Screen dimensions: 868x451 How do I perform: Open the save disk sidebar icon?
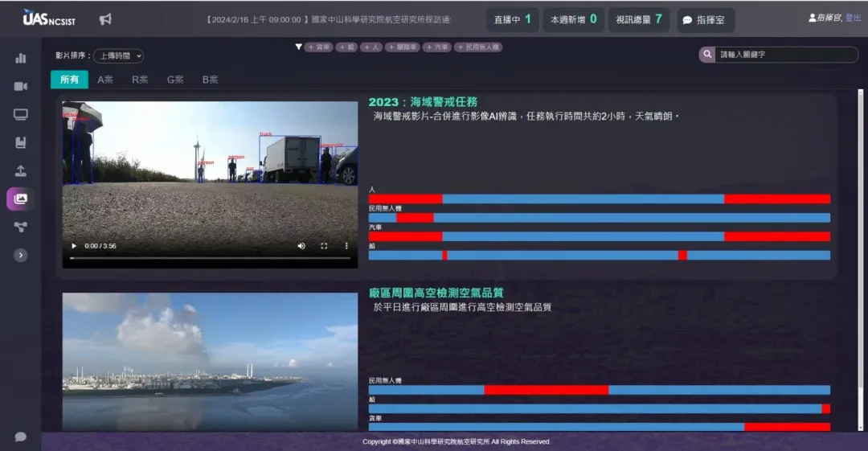[x=20, y=143]
